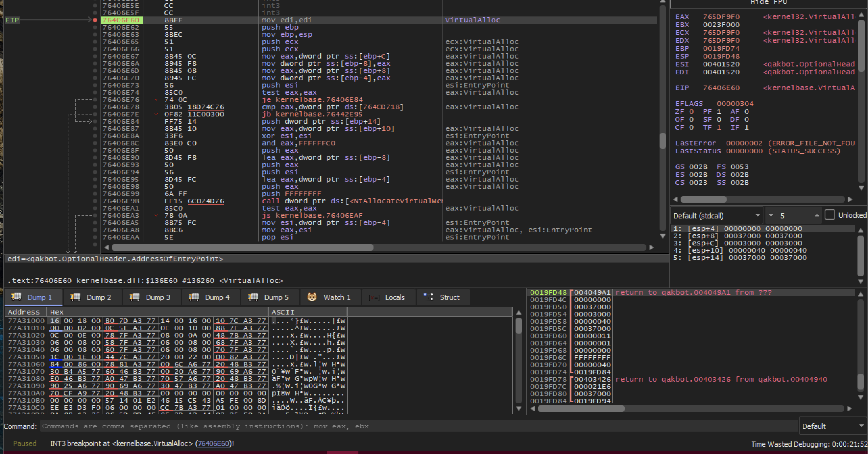Click registers pane scroll-down arrow
Screen dimensions: 868x454
coord(861,188)
